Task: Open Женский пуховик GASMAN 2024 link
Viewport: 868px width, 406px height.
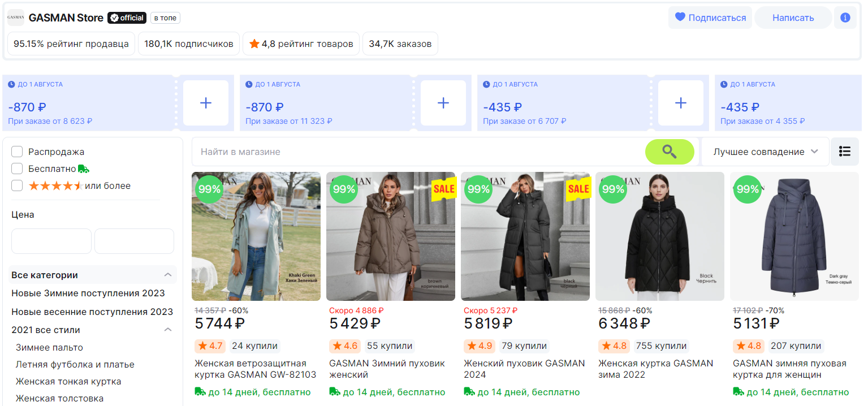Action: click(524, 369)
